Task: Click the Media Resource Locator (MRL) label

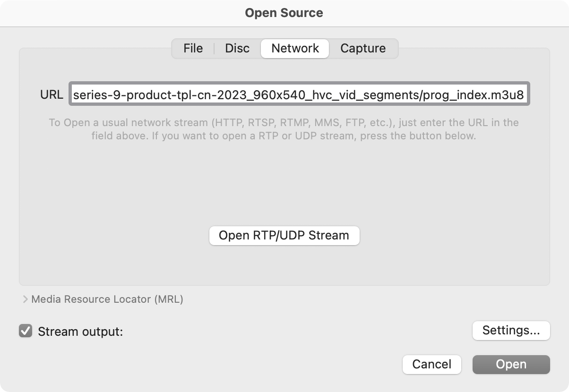Action: (x=107, y=299)
